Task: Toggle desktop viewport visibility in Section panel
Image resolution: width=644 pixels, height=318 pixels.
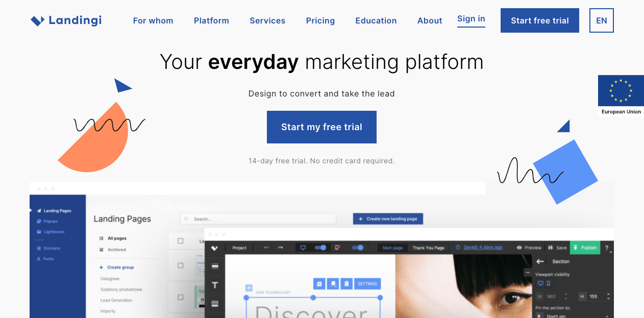Action: coord(541,283)
